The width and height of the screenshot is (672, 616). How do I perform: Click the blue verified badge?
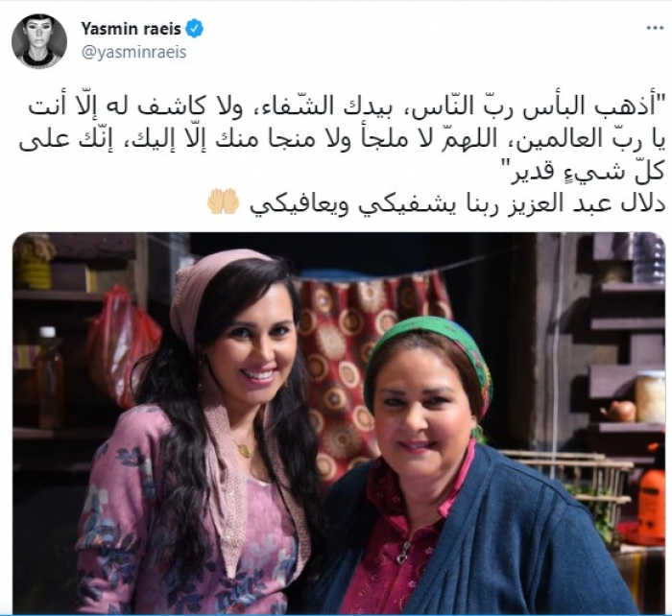pos(194,29)
